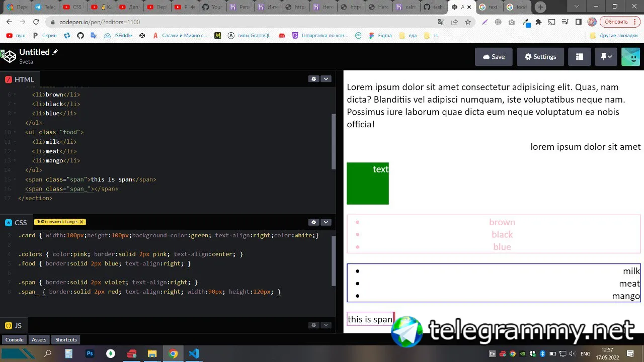Switch to the 'text' Google tab
The image size is (644, 362).
pos(488,7)
